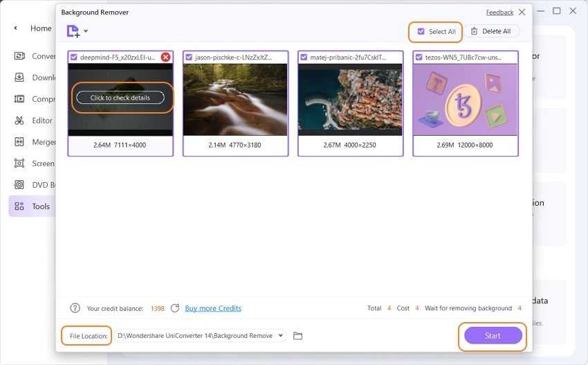Refresh the credit balance
588x365 pixels.
[x=175, y=308]
